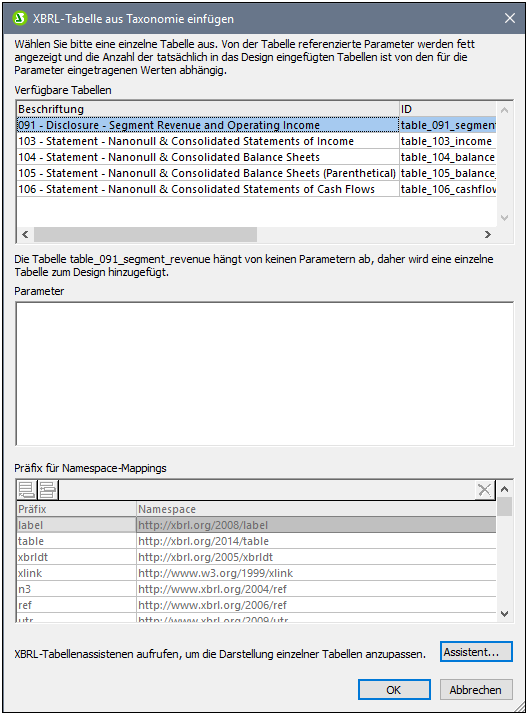Select the ref prefix cell

[77, 605]
